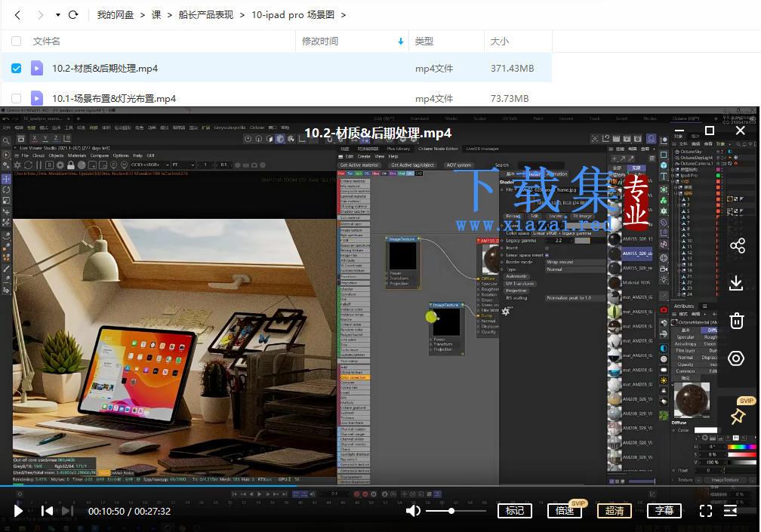Image resolution: width=761 pixels, height=532 pixels.
Task: Click the 371.43MB size cell
Action: pos(512,69)
